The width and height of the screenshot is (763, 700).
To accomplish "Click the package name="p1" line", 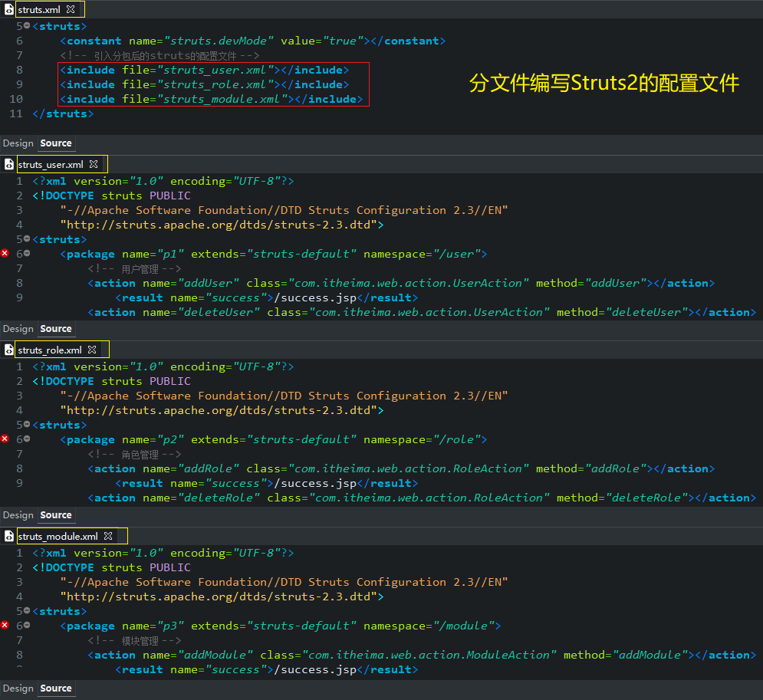I will coord(274,254).
